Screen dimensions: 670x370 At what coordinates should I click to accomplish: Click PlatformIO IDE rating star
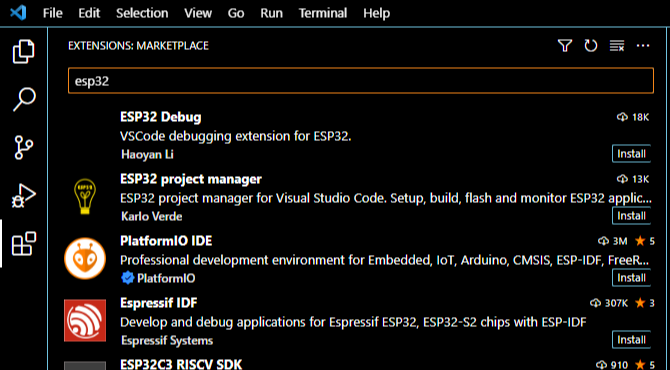640,241
